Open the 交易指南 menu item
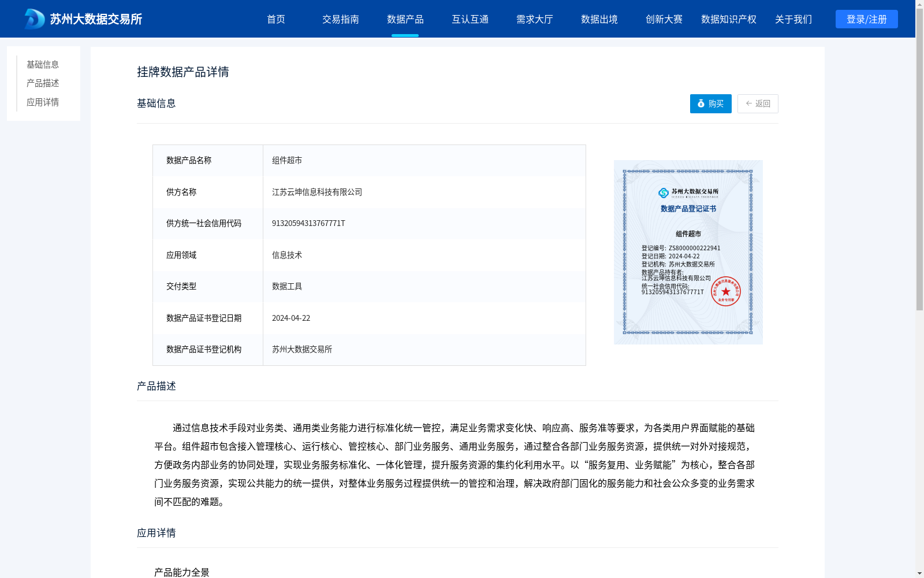This screenshot has width=924, height=578. (x=341, y=19)
